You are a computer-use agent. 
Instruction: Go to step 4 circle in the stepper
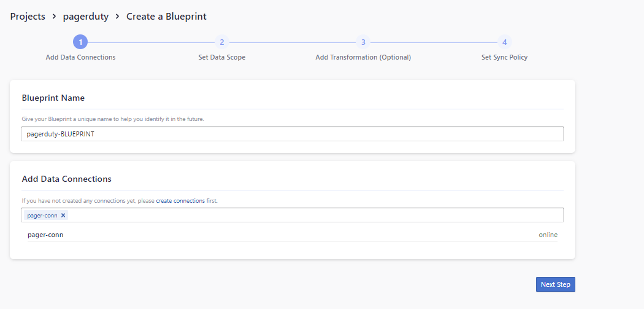504,42
